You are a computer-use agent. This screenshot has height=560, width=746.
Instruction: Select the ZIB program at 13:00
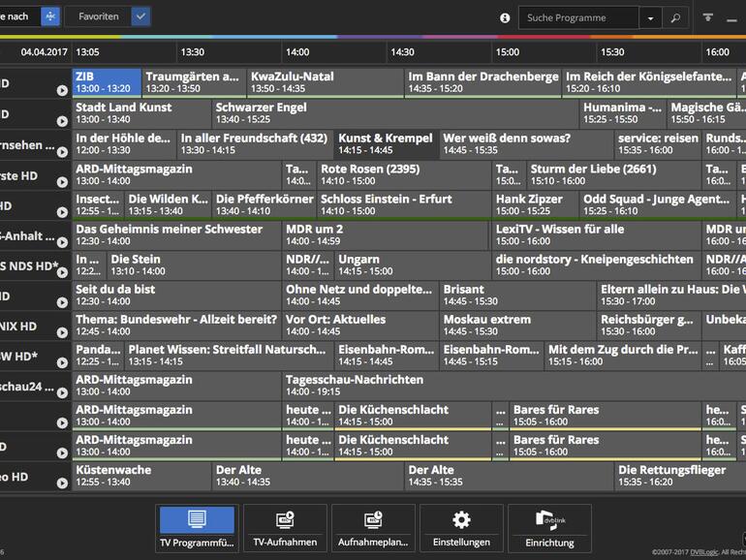107,82
